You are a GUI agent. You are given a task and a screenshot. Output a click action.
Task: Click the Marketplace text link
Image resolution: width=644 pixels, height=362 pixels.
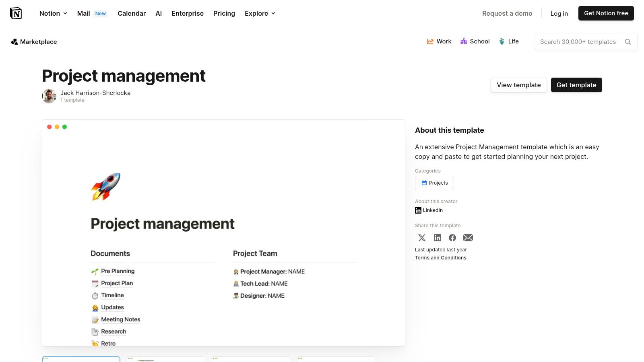(x=38, y=42)
